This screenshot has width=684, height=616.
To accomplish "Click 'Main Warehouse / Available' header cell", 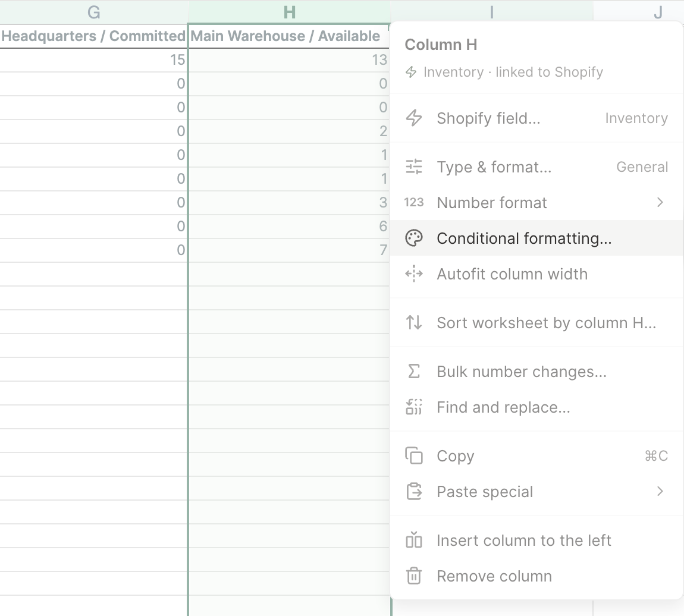I will pyautogui.click(x=289, y=36).
